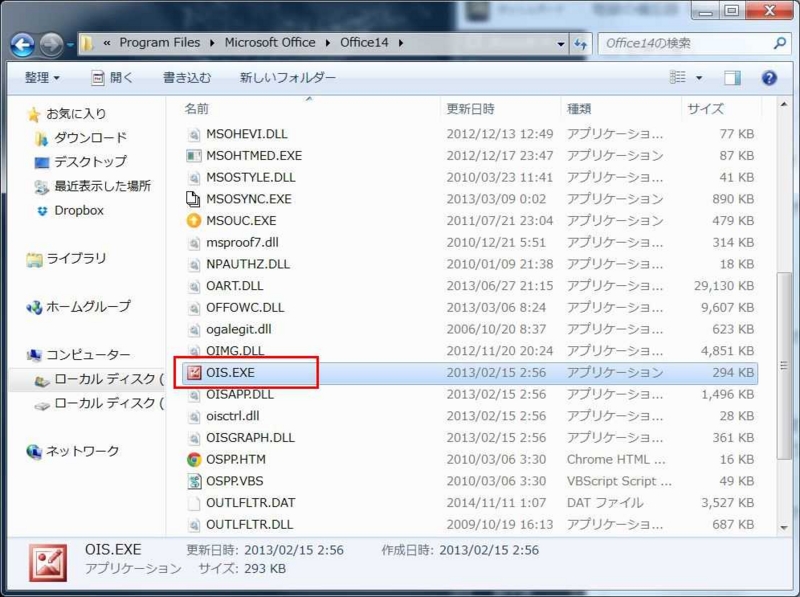Click the script icon of OSPP.VBS

coord(194,481)
